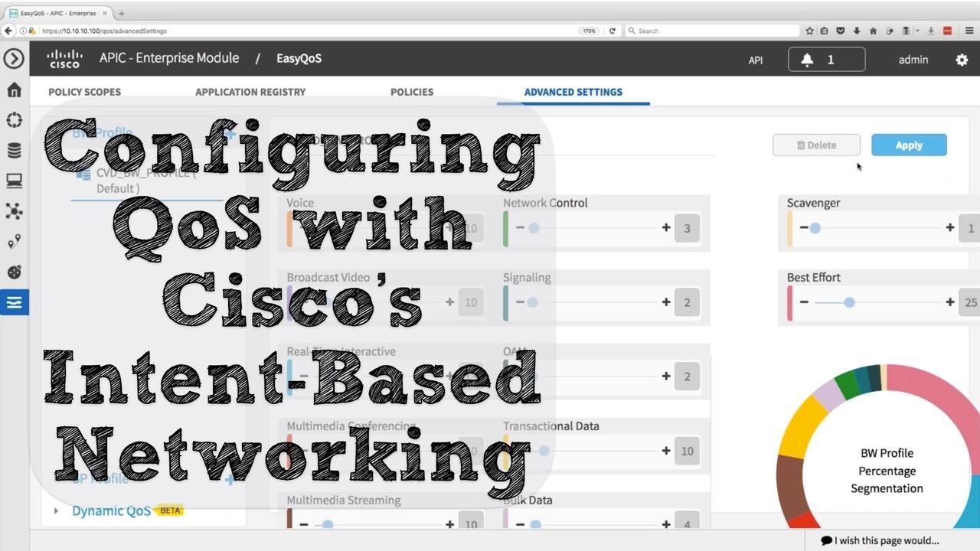Viewport: 980px width, 551px height.
Task: Open the dashed circle sidebar icon
Action: pos(14,120)
